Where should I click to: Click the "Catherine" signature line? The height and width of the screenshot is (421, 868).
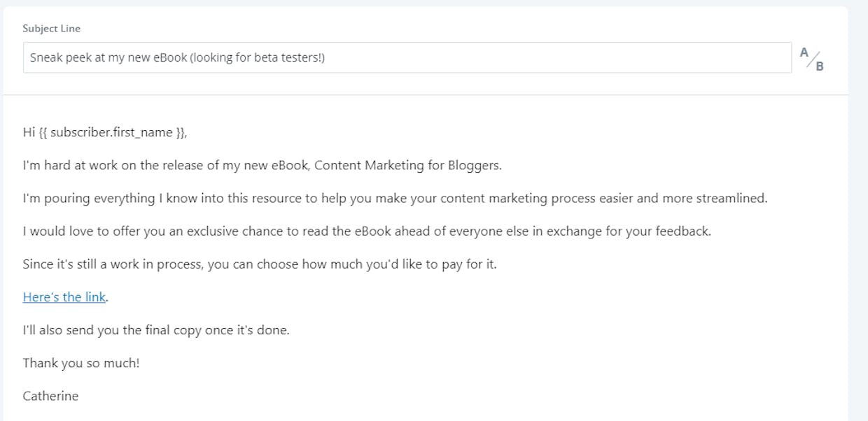[x=50, y=396]
